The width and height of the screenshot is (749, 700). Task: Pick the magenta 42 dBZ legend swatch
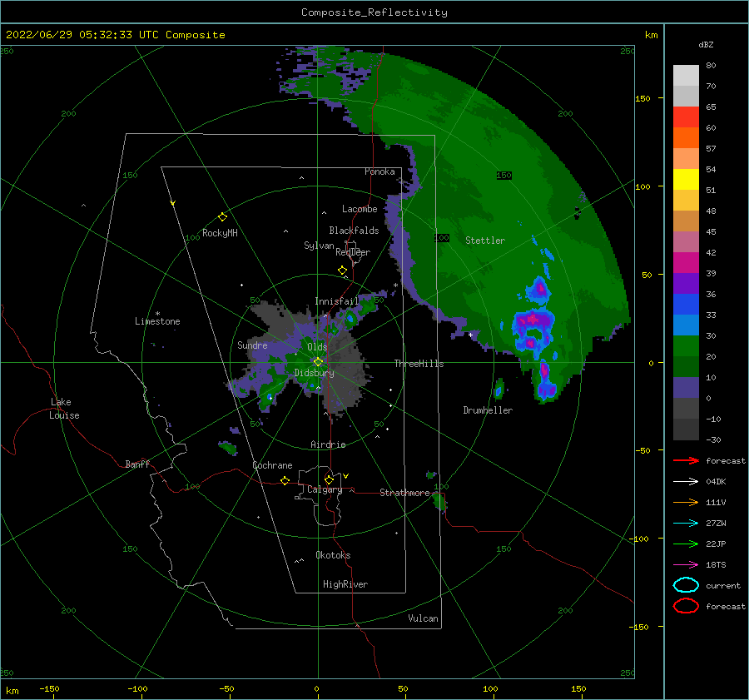click(x=686, y=262)
